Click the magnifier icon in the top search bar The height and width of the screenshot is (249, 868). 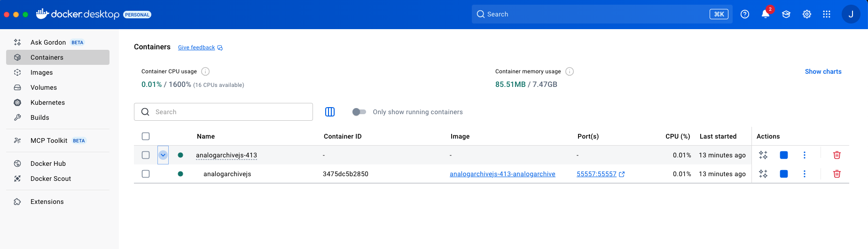(x=481, y=14)
